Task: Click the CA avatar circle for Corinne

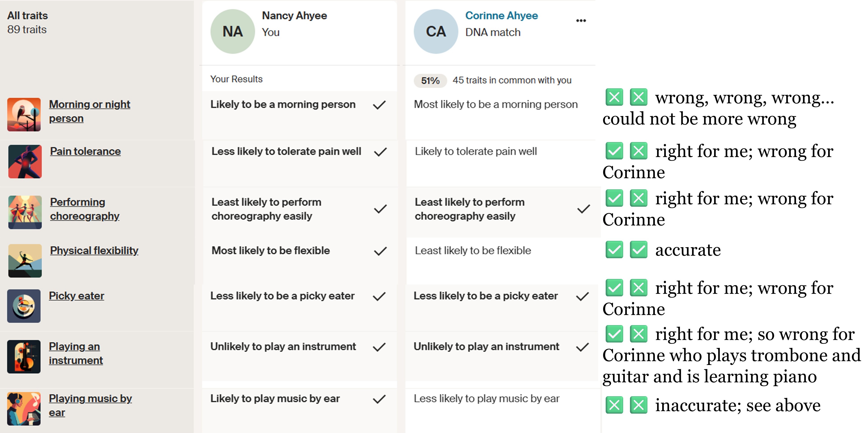Action: click(436, 31)
